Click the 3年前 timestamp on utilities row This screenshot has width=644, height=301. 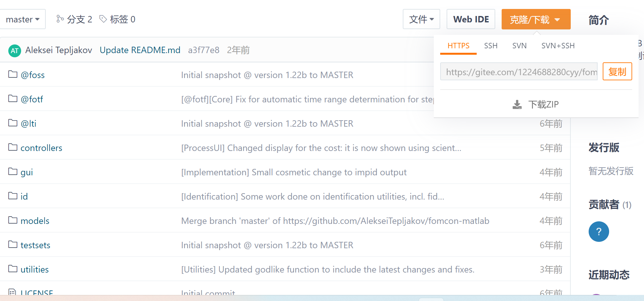[551, 269]
